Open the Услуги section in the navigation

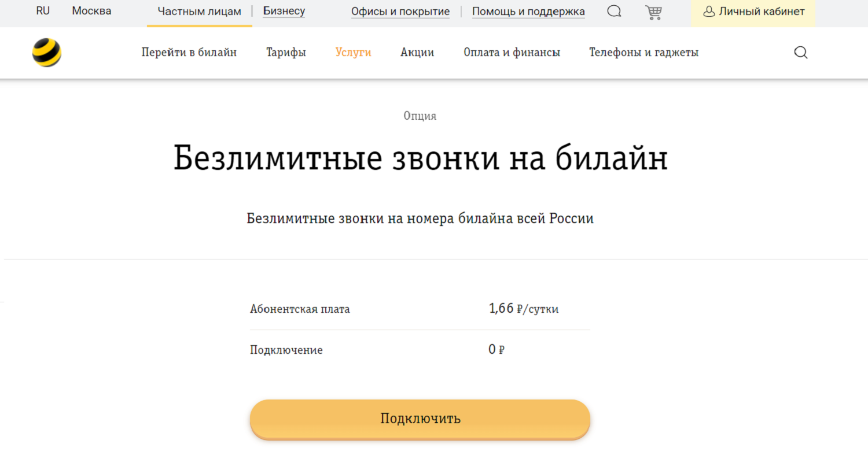(x=353, y=52)
